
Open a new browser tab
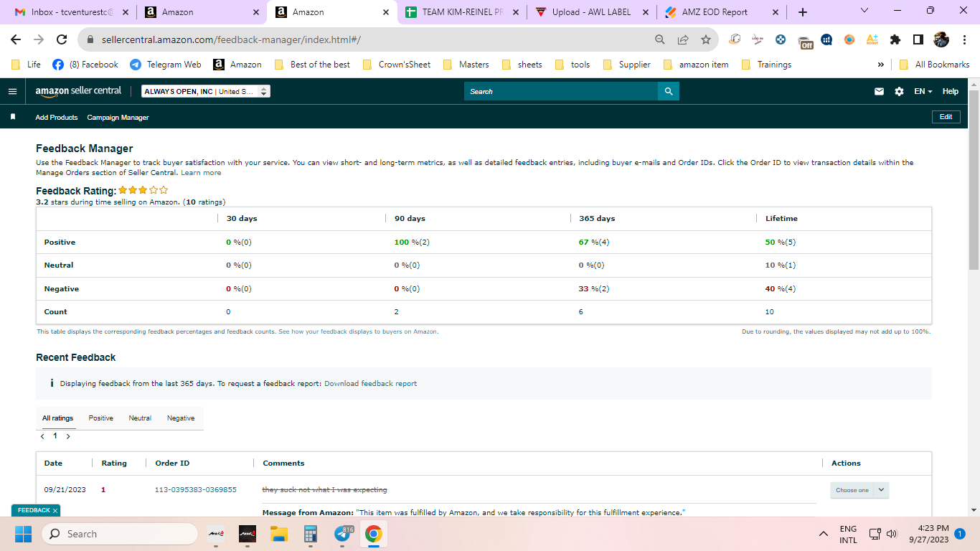click(x=803, y=12)
